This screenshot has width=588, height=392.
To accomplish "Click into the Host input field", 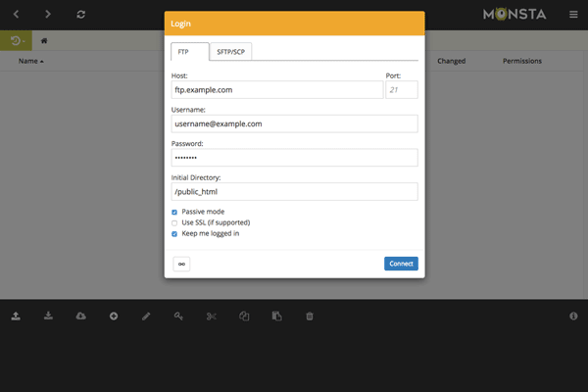I will [x=276, y=90].
